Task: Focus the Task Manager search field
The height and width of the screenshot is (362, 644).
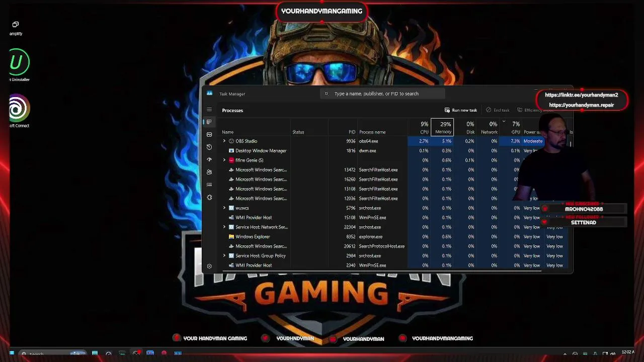Action: (x=382, y=94)
